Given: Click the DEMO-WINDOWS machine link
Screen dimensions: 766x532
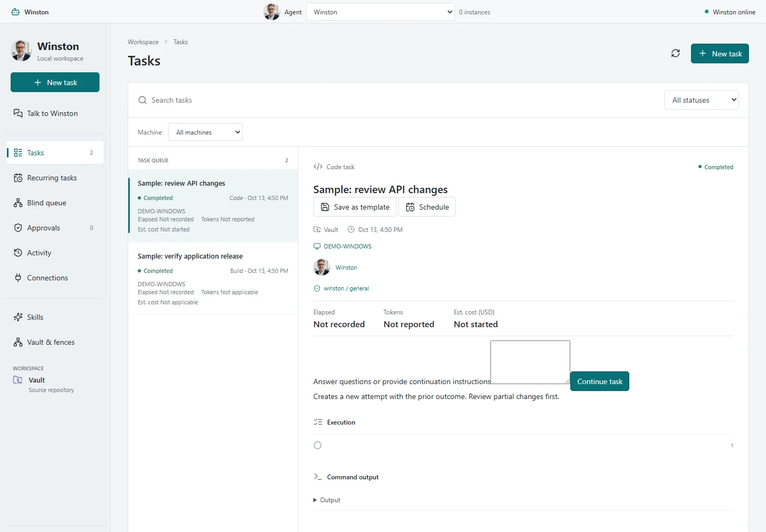Looking at the screenshot, I should 343,246.
